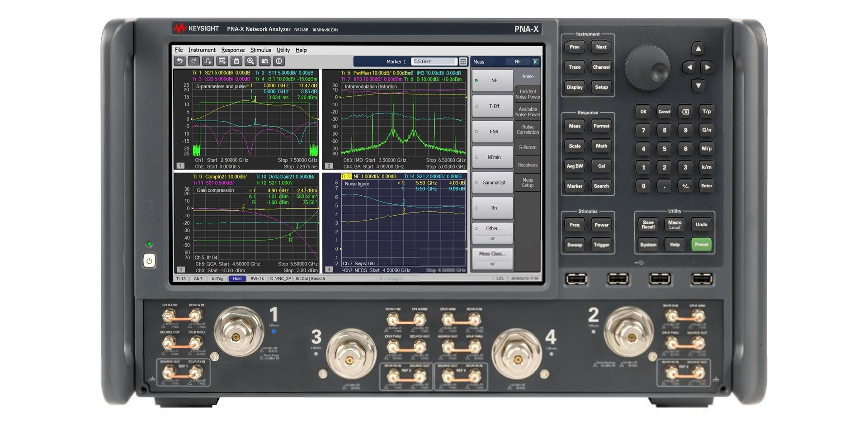Screen dimensions: 868x425
Task: Click the Redo arrow toolbar icon
Action: tap(193, 61)
